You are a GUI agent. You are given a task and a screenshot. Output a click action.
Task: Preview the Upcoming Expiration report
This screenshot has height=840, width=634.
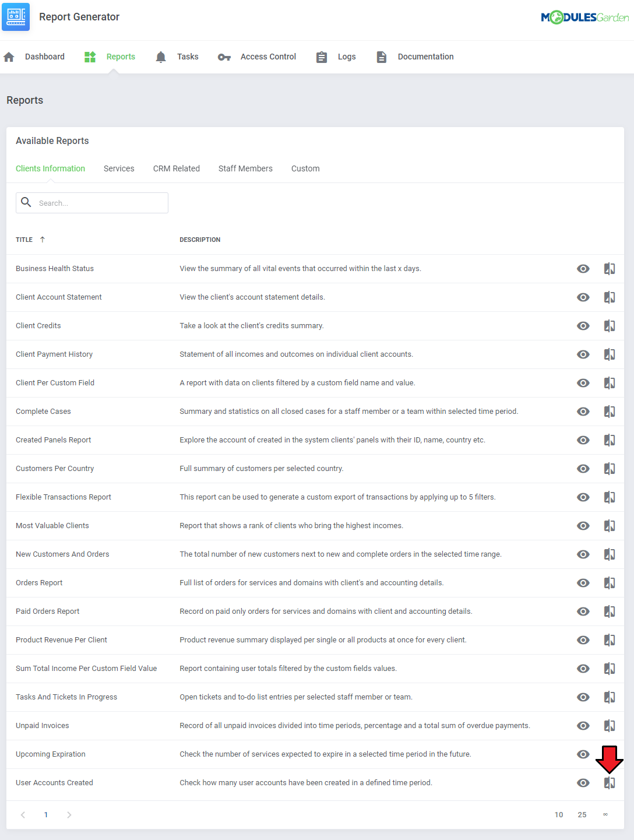[x=583, y=754]
